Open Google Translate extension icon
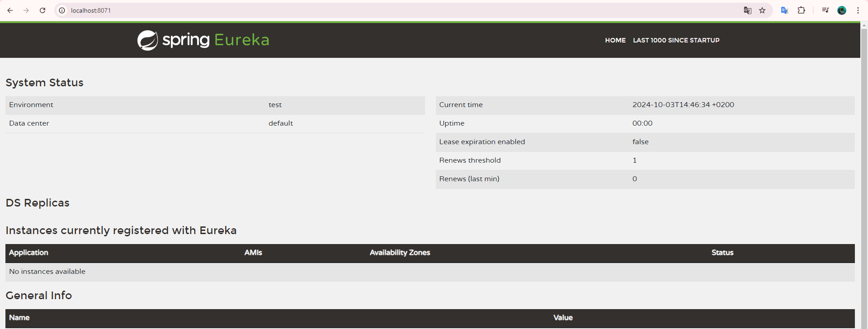This screenshot has width=868, height=329. tap(784, 10)
